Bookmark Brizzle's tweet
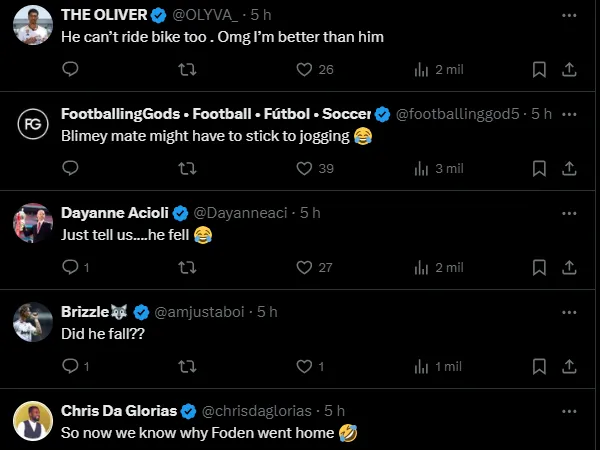The image size is (600, 450). point(539,366)
